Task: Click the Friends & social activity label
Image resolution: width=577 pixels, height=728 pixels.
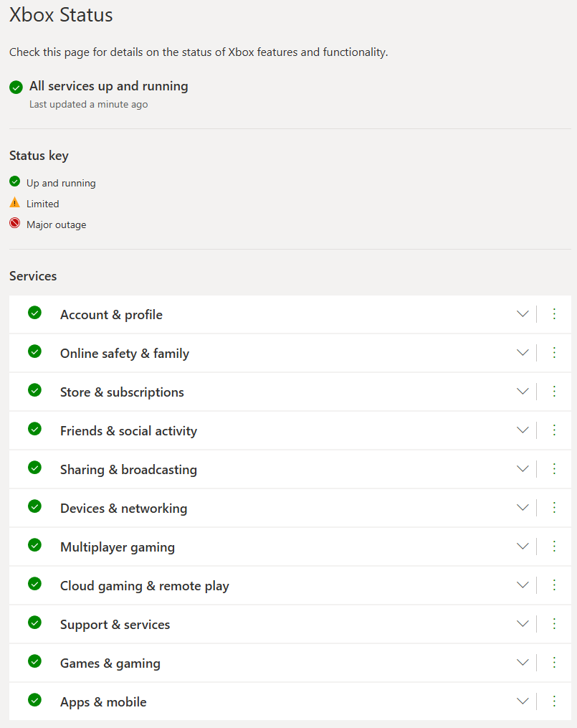Action: (x=128, y=431)
